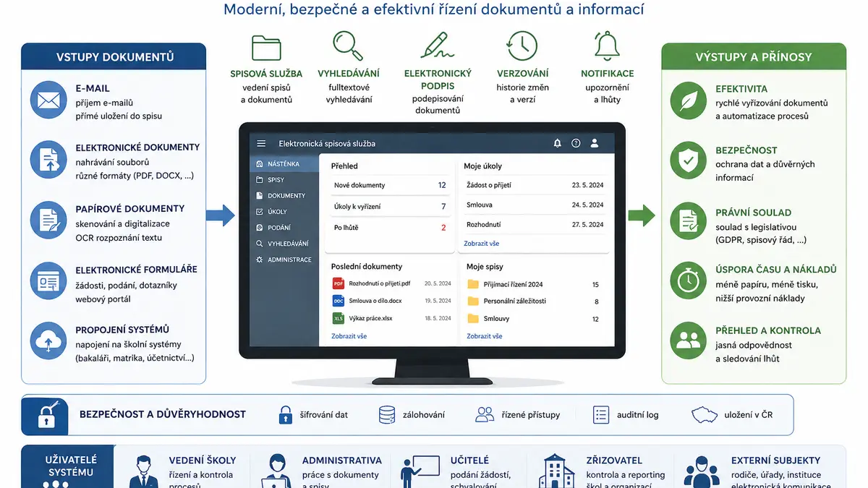Viewport: 868px width, 488px height.
Task: Open the Žádost o přijetí task
Action: point(535,185)
